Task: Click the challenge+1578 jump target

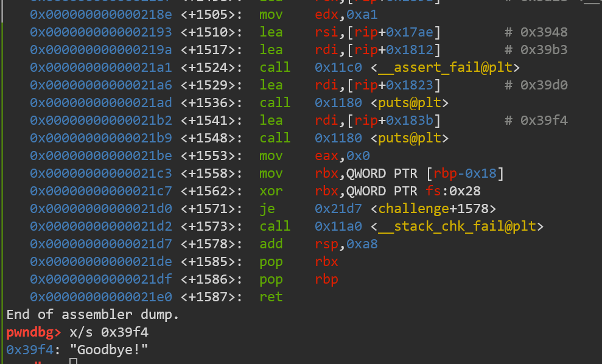Action: [x=433, y=209]
